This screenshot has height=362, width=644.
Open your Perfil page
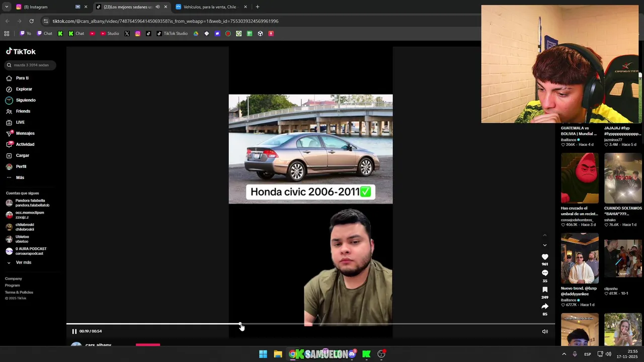(16, 166)
